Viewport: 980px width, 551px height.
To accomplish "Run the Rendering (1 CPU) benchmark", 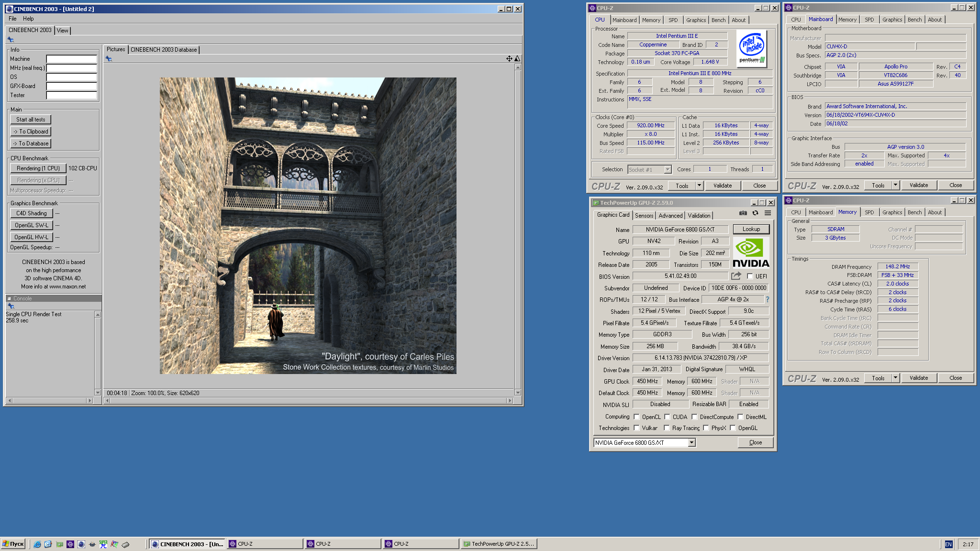I will pos(38,168).
